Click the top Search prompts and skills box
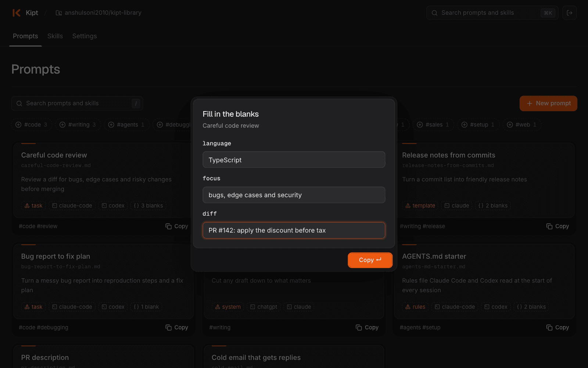This screenshot has height=368, width=588. coord(492,13)
